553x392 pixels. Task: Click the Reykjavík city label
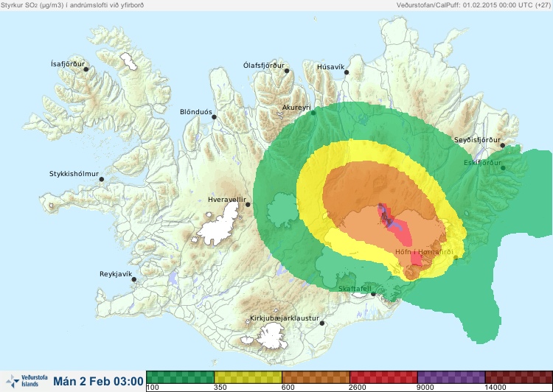pos(116,274)
